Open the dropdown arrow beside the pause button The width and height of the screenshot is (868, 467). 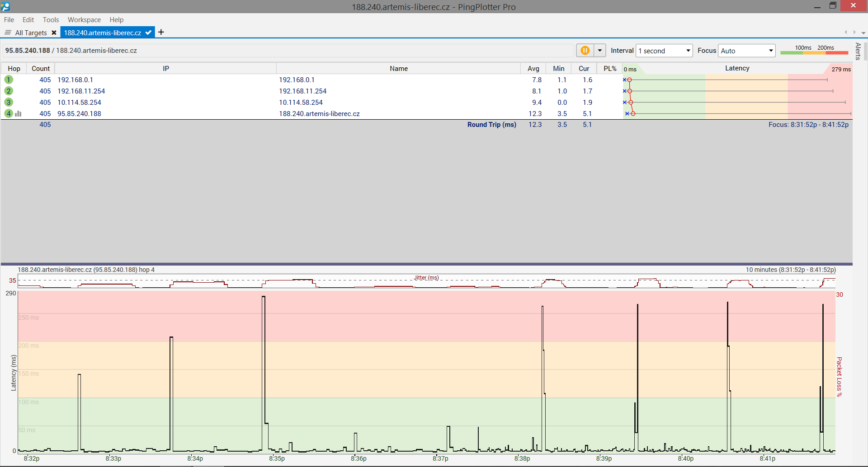pos(600,51)
